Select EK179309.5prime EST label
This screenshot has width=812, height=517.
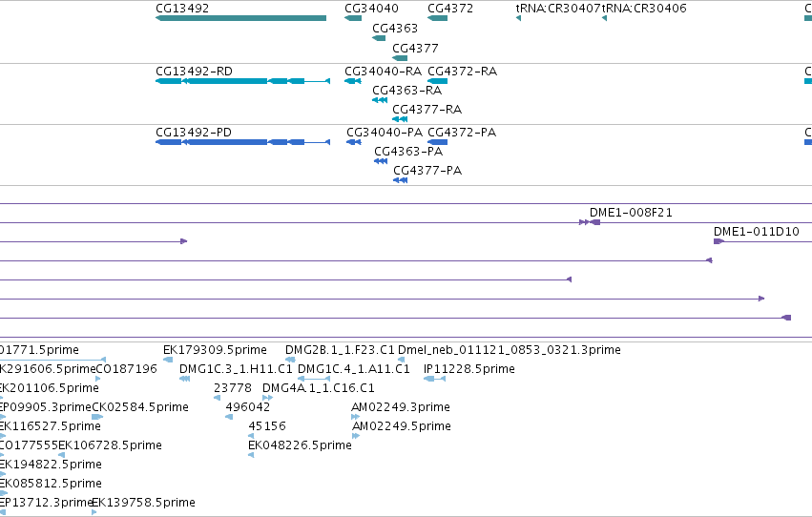click(215, 350)
